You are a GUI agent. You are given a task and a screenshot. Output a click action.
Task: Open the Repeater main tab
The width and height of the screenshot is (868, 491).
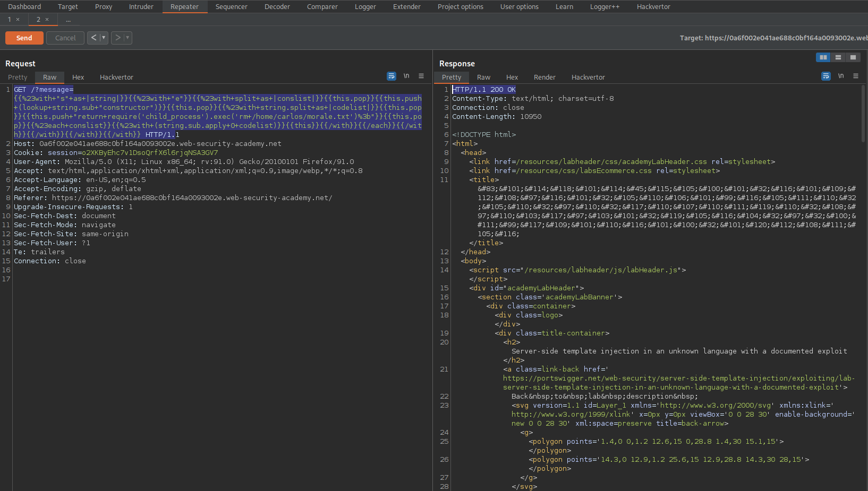coord(184,7)
